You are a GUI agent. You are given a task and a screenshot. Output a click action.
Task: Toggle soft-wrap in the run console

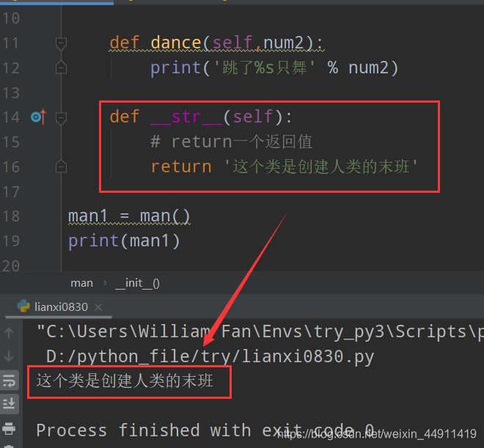(x=10, y=380)
